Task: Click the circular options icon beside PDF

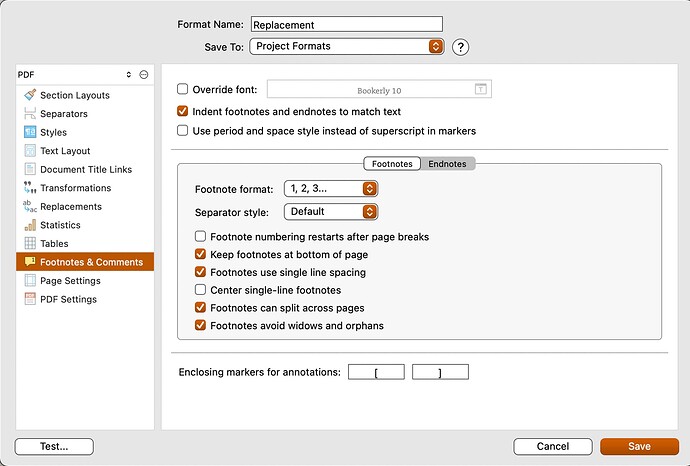Action: (x=143, y=75)
